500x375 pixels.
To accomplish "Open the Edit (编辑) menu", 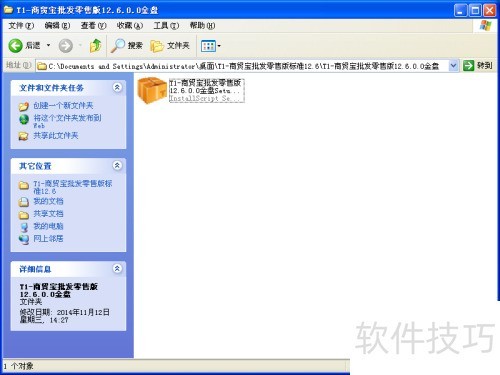I will point(57,26).
